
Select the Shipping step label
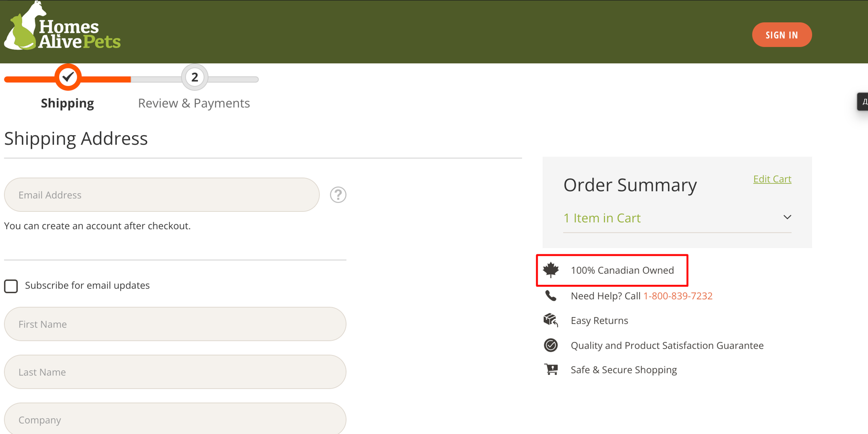point(67,103)
